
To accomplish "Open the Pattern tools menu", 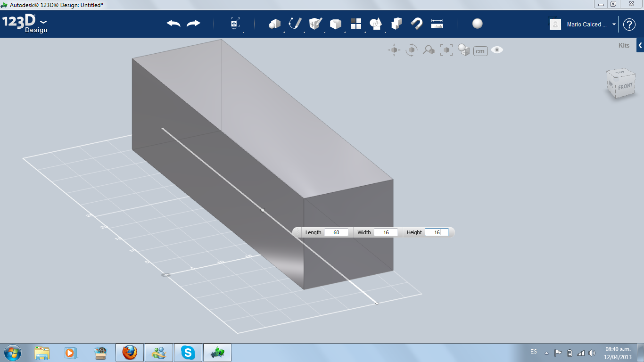I will point(356,24).
